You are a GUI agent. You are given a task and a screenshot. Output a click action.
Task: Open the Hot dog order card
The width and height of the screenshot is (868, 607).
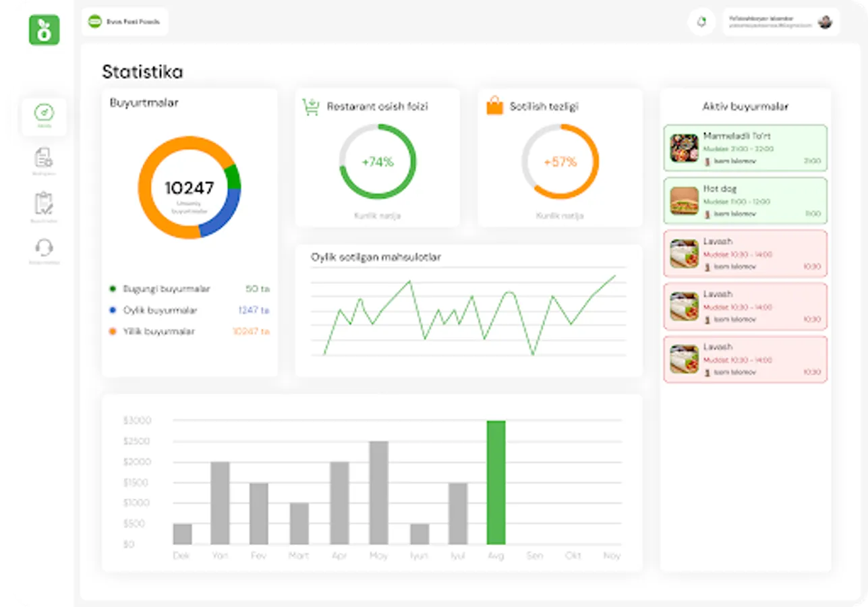[x=745, y=200]
